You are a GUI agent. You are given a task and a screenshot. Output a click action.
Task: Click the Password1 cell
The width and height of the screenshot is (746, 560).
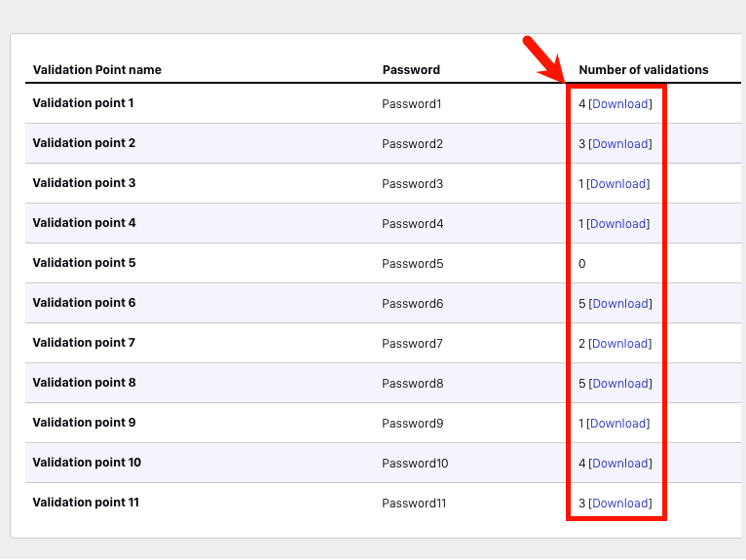(412, 103)
